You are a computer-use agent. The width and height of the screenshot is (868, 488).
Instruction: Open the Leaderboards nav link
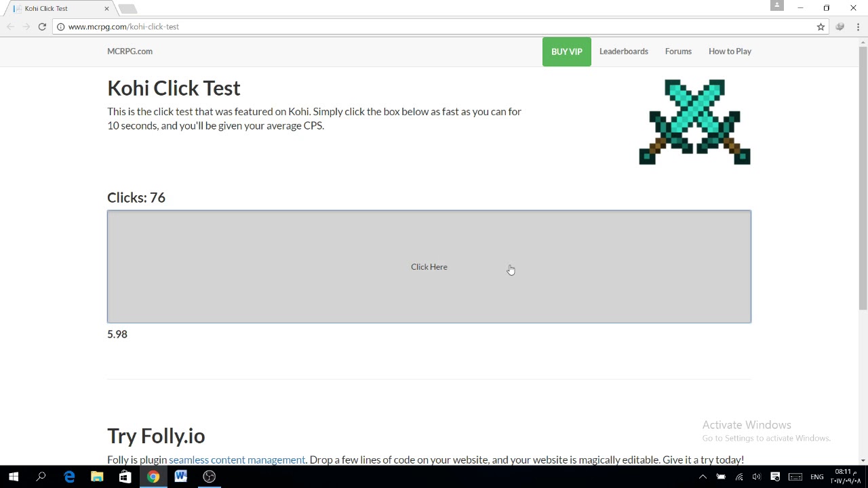623,52
